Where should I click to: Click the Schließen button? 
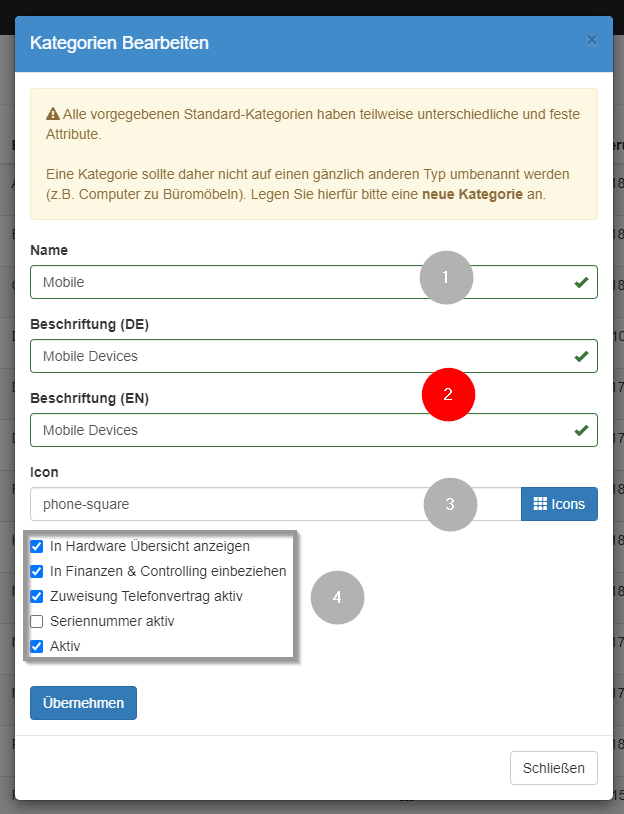point(553,767)
